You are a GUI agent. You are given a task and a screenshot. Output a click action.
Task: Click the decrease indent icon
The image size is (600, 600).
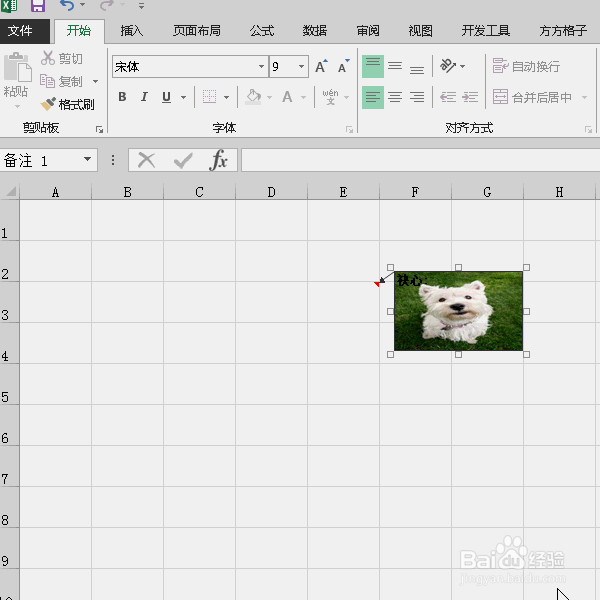pyautogui.click(x=448, y=97)
